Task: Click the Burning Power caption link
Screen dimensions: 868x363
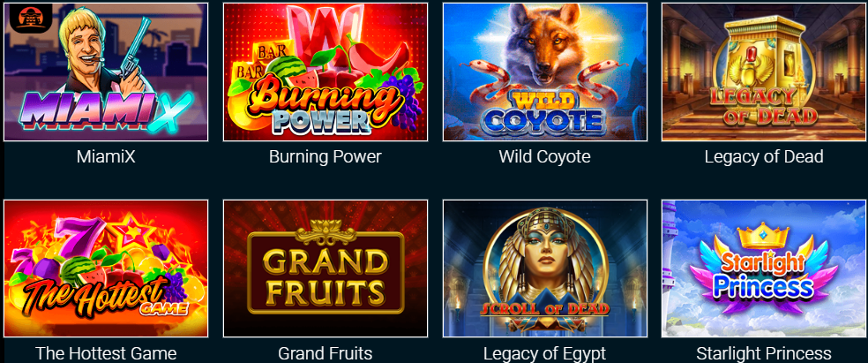Action: (325, 157)
